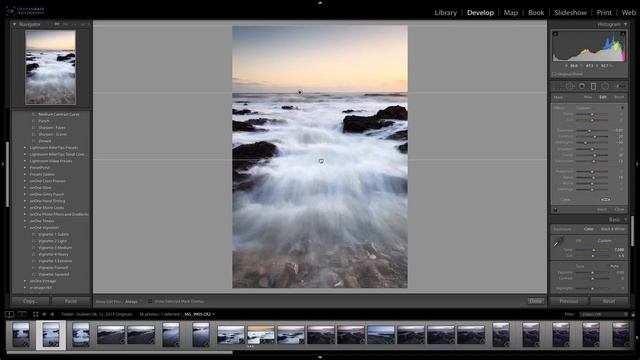Open grid view from filmstrip bar

pyautogui.click(x=36, y=314)
